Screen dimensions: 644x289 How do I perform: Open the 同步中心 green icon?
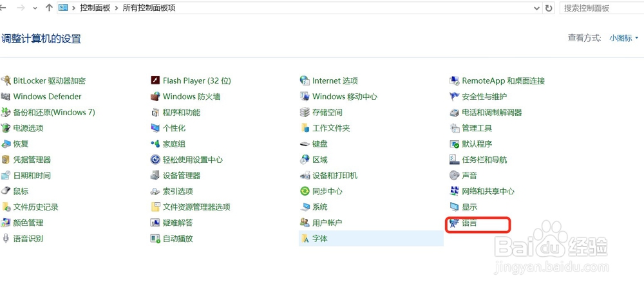(305, 191)
